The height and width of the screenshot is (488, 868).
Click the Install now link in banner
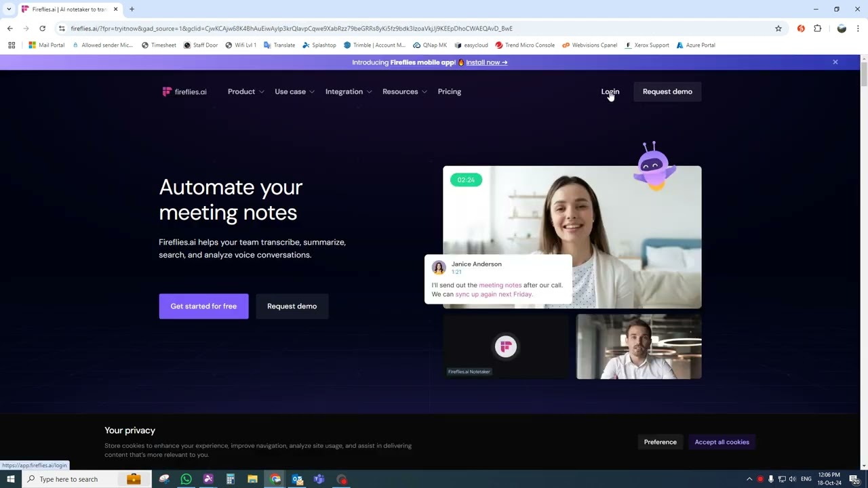click(486, 62)
